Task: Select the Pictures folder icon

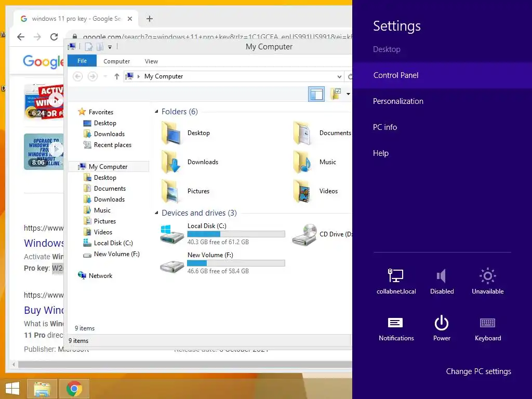Action: (x=171, y=191)
